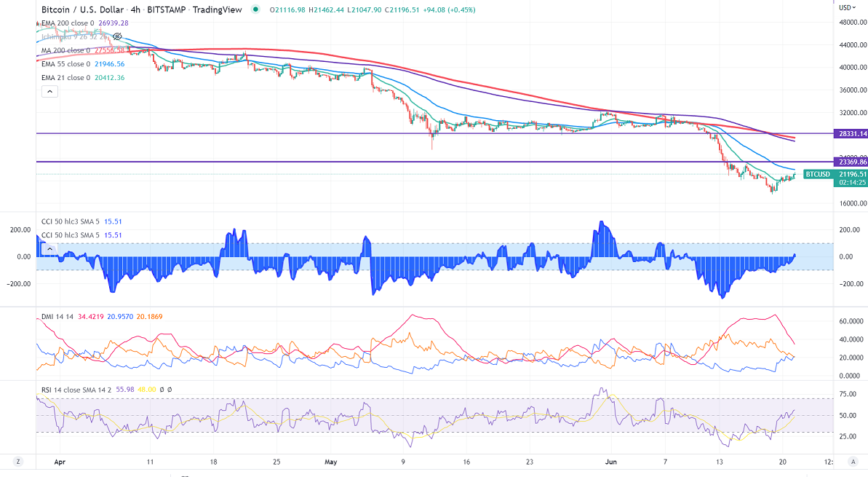
Task: Click the 60.0000 DMI axis label
Action: point(851,321)
